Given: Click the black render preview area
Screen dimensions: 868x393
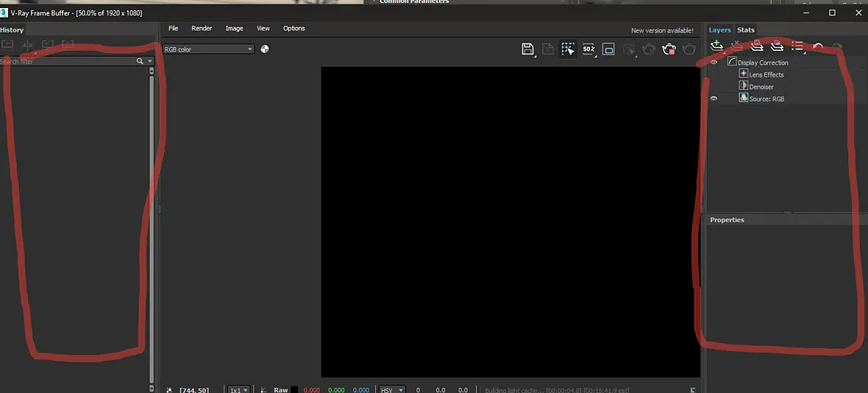Looking at the screenshot, I should point(511,222).
